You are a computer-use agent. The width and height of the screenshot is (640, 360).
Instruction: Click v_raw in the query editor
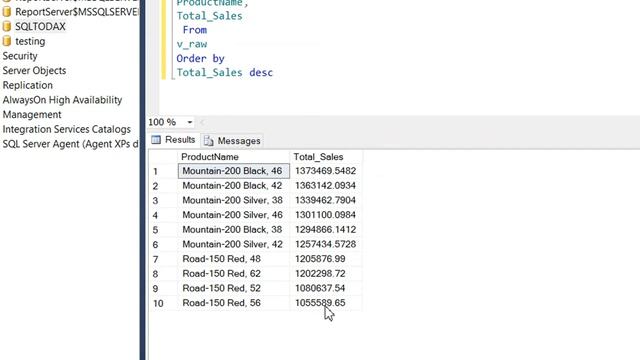coord(192,44)
